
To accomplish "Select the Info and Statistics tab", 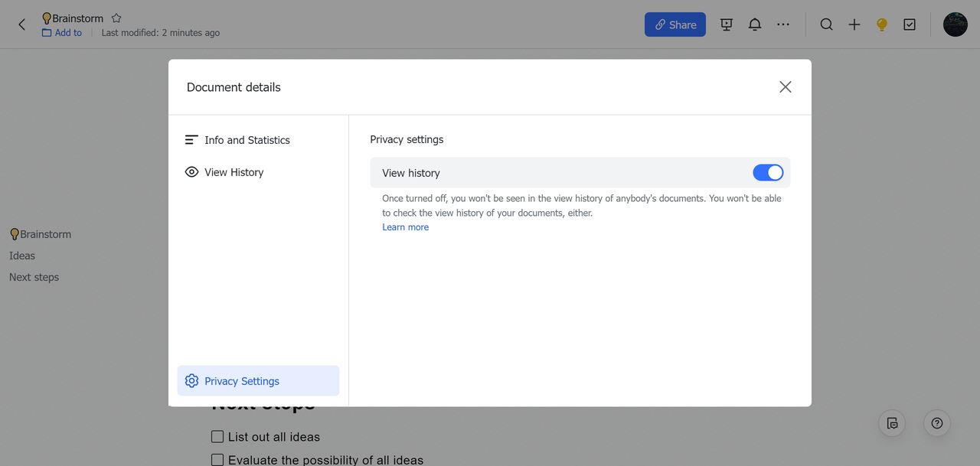I will [x=247, y=140].
